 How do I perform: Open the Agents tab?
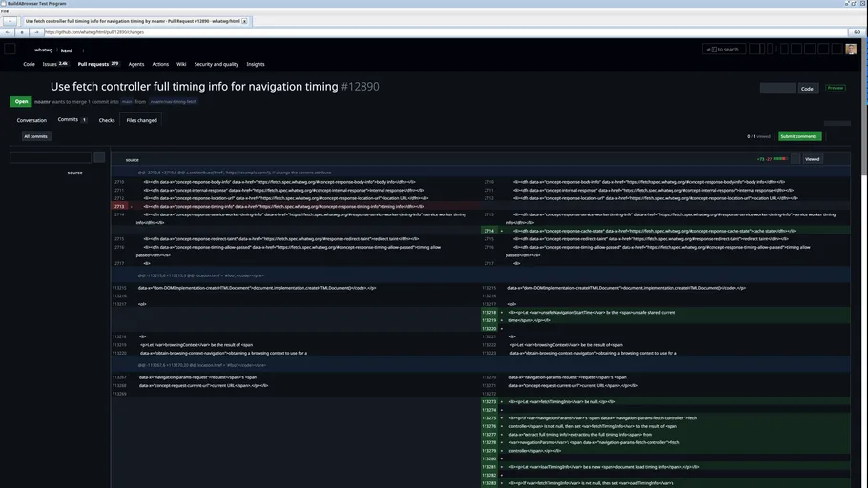coord(136,64)
